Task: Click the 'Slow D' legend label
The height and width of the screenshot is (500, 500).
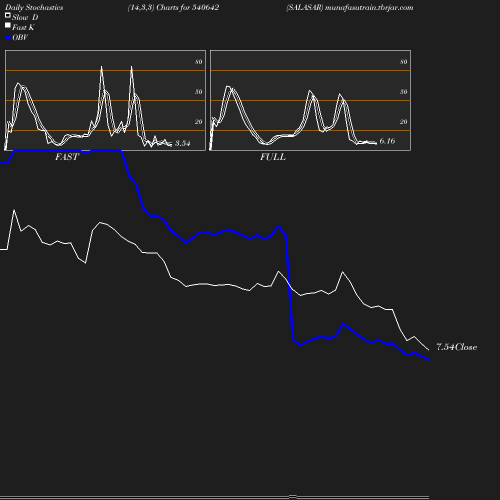Action: pos(25,17)
